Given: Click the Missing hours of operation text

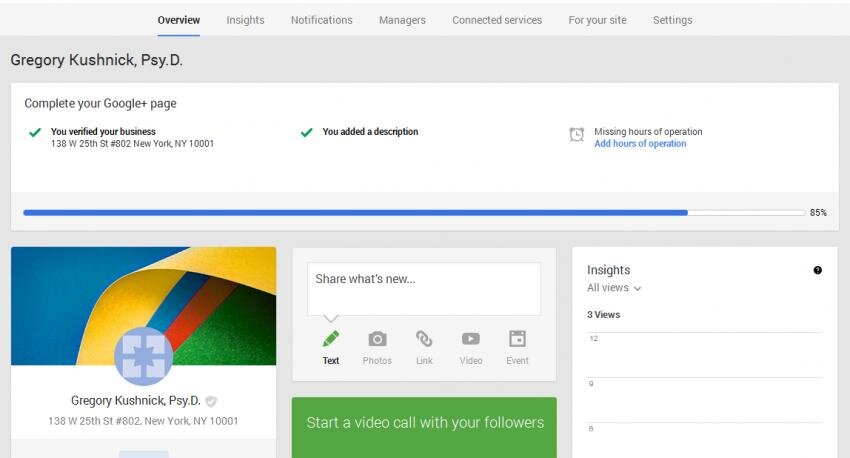Looking at the screenshot, I should (x=648, y=132).
